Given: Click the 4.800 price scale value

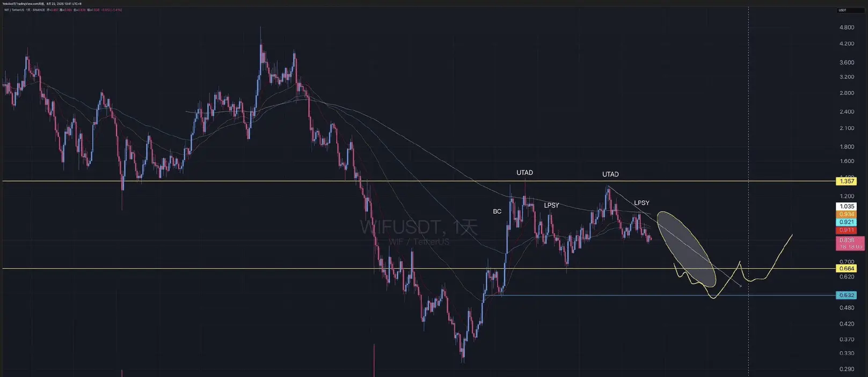Looking at the screenshot, I should pos(847,27).
